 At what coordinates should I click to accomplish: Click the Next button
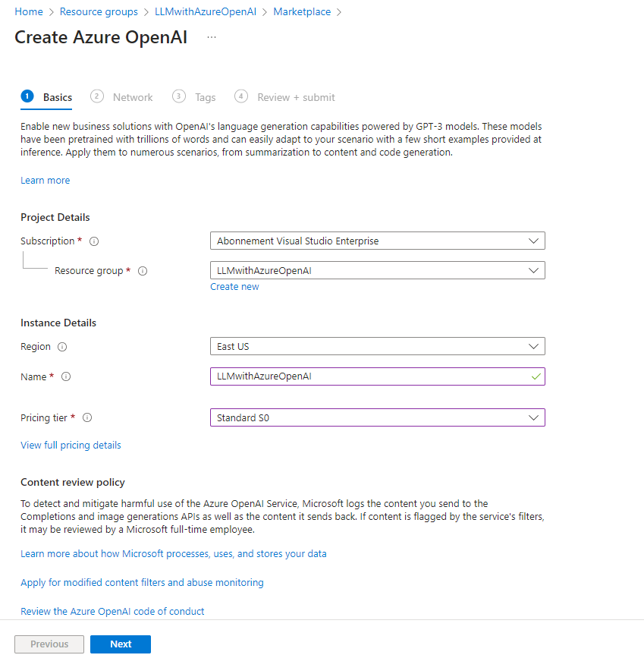(x=121, y=644)
